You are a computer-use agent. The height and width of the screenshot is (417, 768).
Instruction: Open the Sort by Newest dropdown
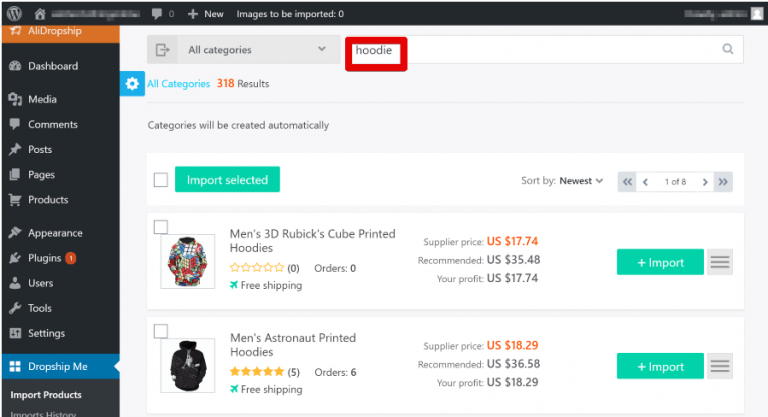tap(581, 181)
